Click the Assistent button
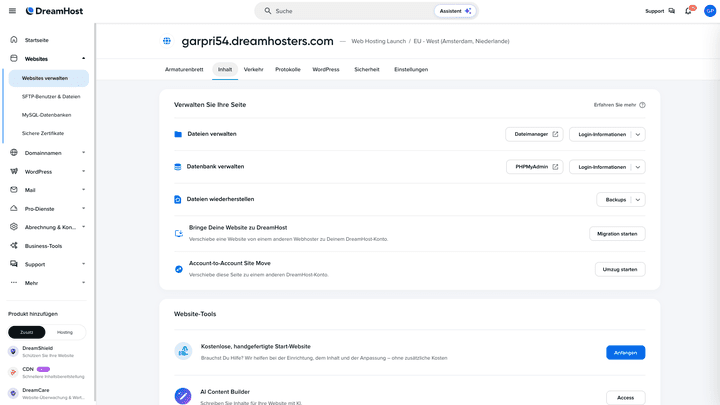The image size is (720, 405). click(x=455, y=11)
